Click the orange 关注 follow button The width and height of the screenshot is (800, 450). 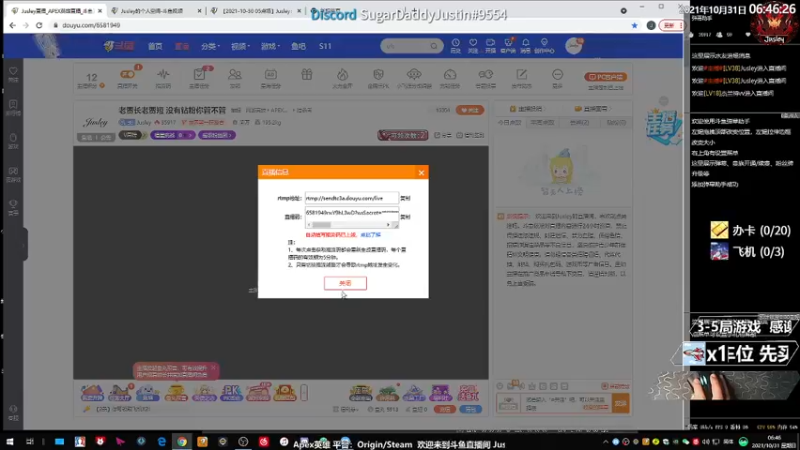[x=469, y=110]
